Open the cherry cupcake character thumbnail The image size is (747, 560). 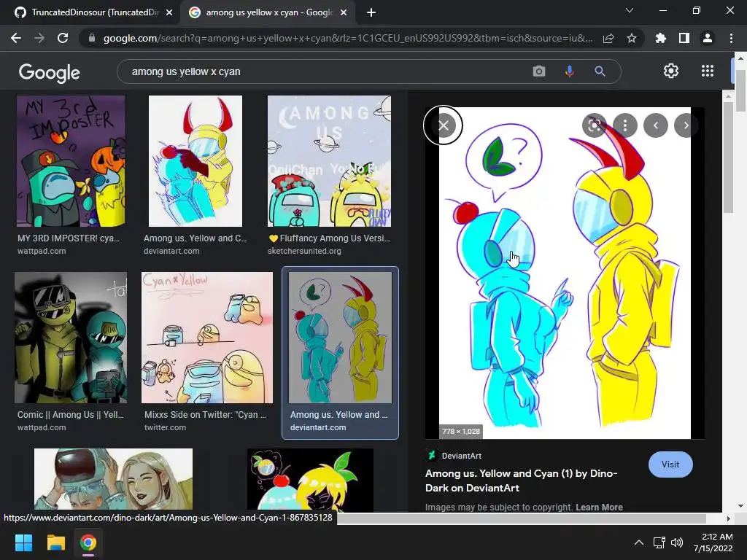coord(310,479)
